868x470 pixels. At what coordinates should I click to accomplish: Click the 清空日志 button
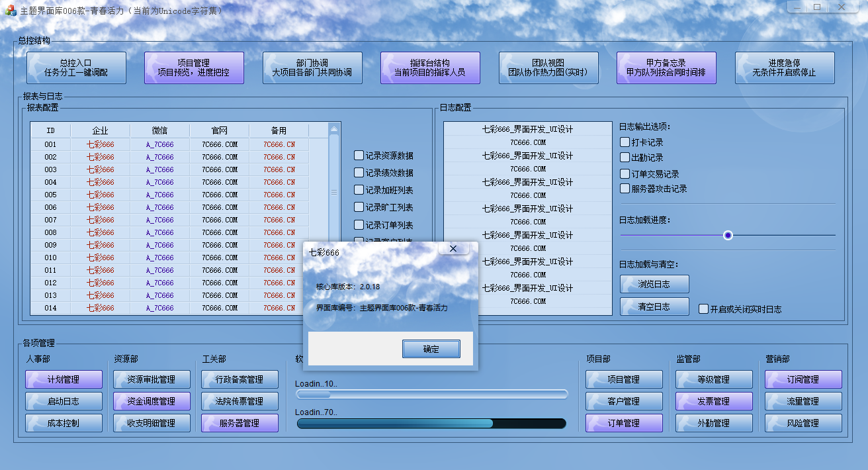pos(654,306)
